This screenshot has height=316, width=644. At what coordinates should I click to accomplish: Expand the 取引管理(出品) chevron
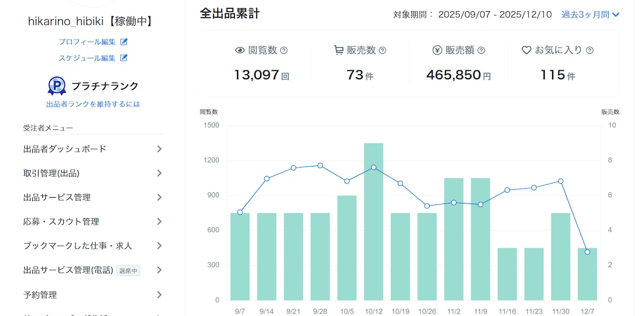pyautogui.click(x=159, y=173)
